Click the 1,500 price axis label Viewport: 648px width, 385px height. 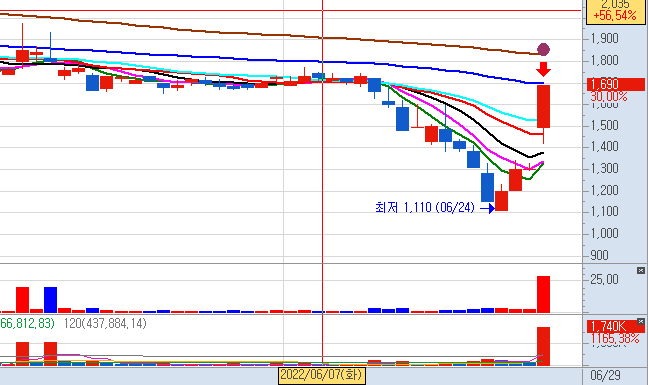point(605,126)
